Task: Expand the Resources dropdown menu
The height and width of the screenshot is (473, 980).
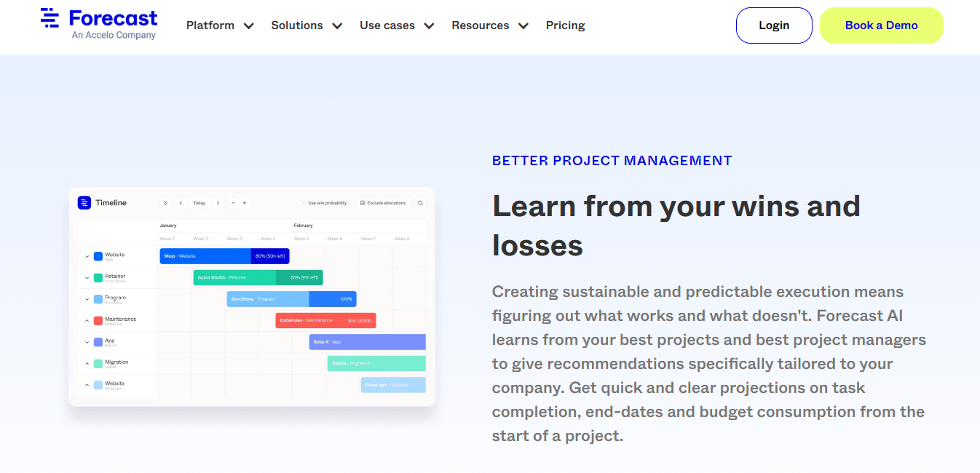Action: (x=490, y=25)
